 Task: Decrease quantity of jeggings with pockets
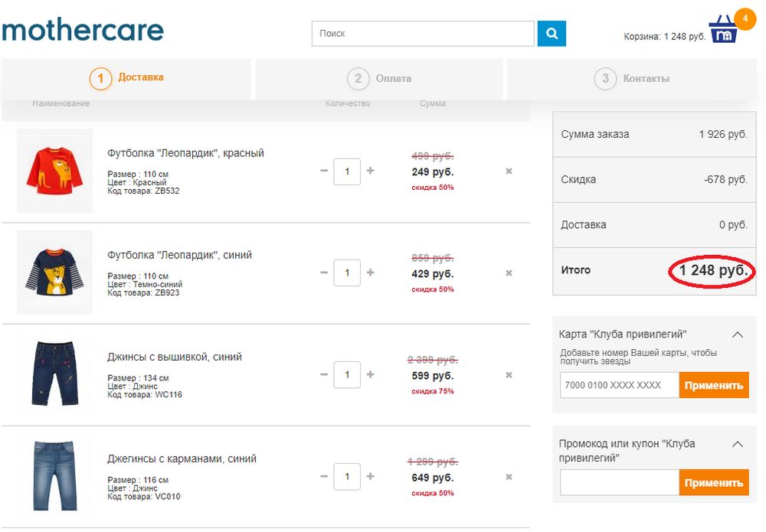click(x=324, y=476)
